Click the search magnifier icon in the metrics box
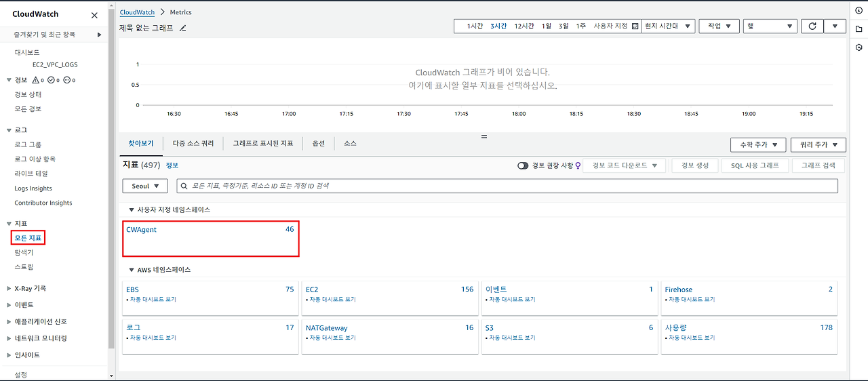The image size is (868, 381). pos(183,186)
